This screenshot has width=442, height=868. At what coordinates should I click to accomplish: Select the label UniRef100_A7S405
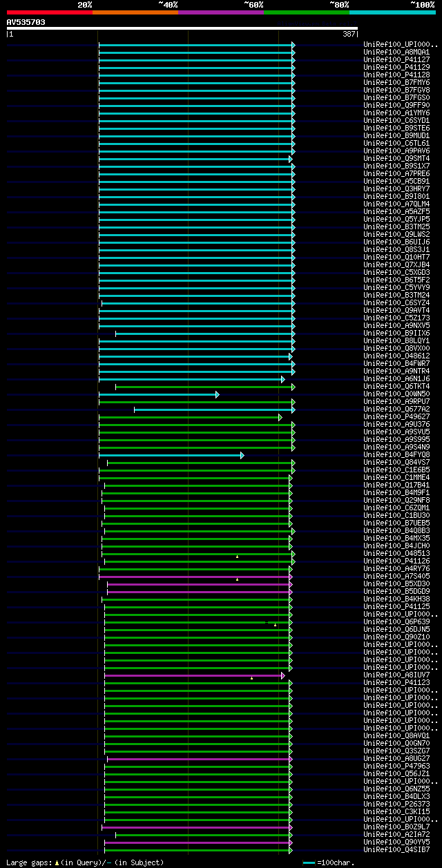pyautogui.click(x=396, y=577)
